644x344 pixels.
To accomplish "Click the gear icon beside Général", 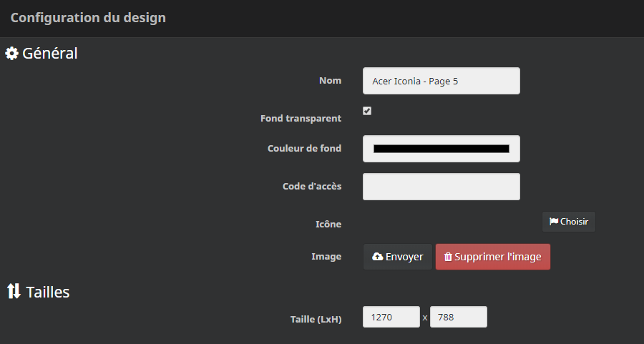I will point(11,54).
